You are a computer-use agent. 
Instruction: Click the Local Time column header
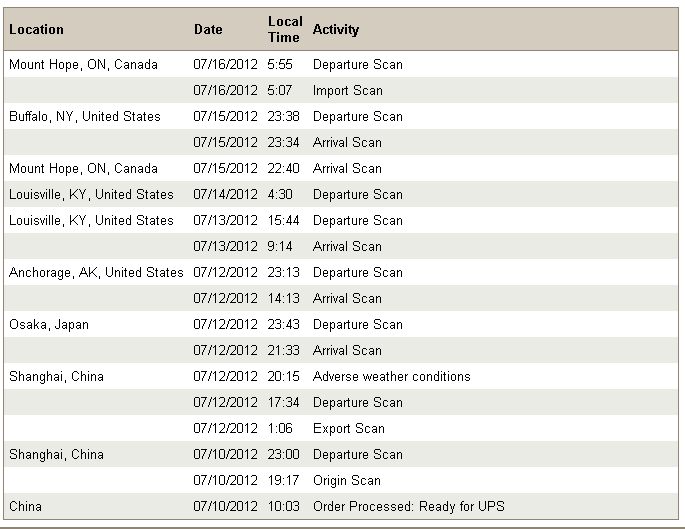285,29
